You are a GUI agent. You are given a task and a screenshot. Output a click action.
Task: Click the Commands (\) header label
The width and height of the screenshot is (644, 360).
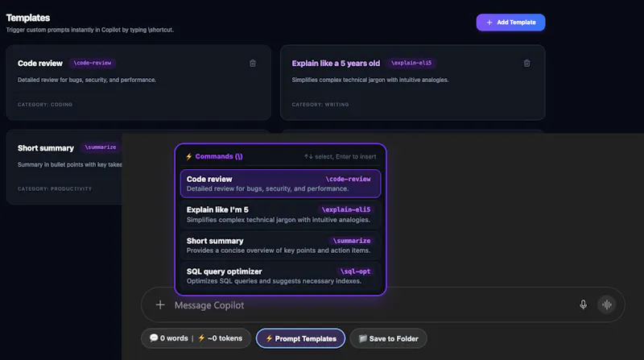point(219,156)
